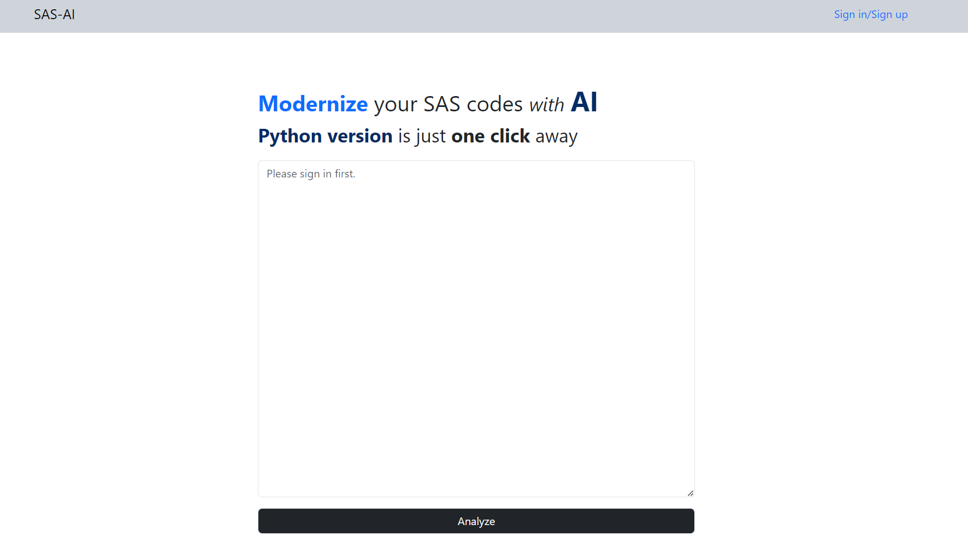Screen dimensions: 968x560
Task: Click the 'Sign up' portion of top link
Action: 889,15
